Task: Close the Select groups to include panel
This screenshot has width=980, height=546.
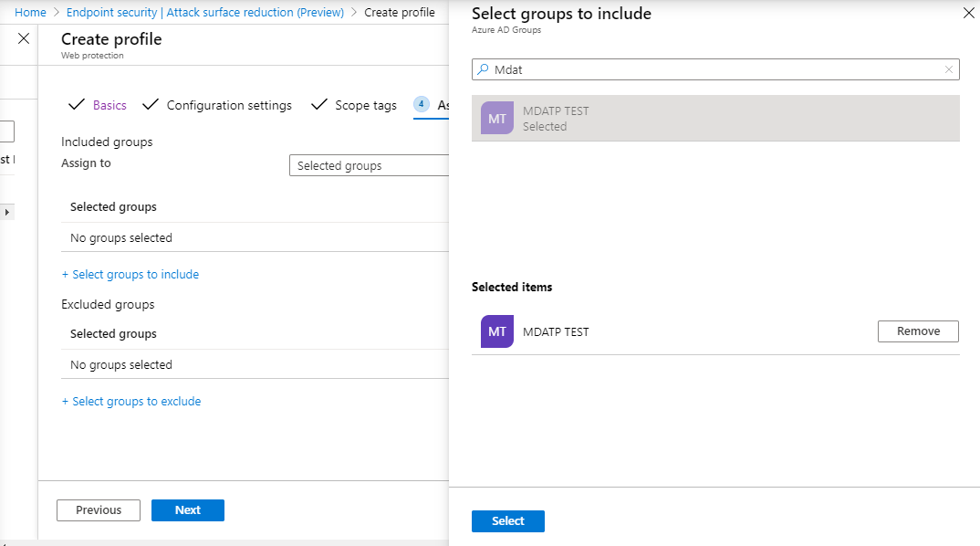Action: (968, 14)
